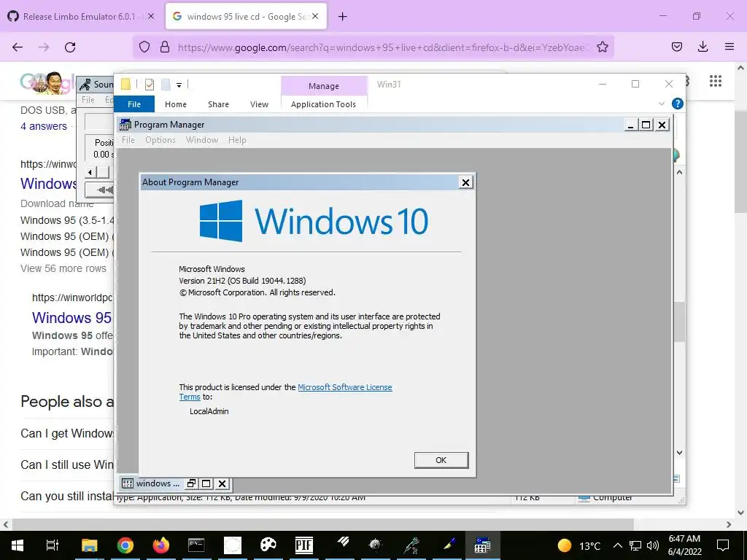Click the site padlock icon
747x560 pixels.
[x=165, y=47]
